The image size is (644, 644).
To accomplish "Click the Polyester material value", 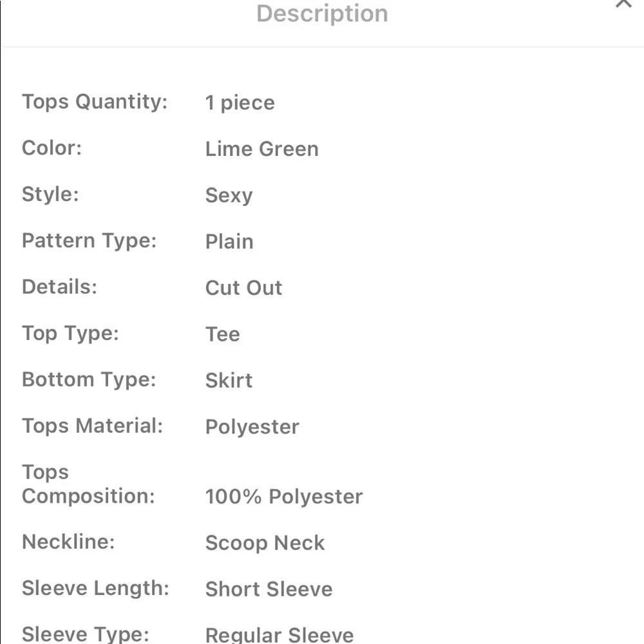I will pos(252,427).
